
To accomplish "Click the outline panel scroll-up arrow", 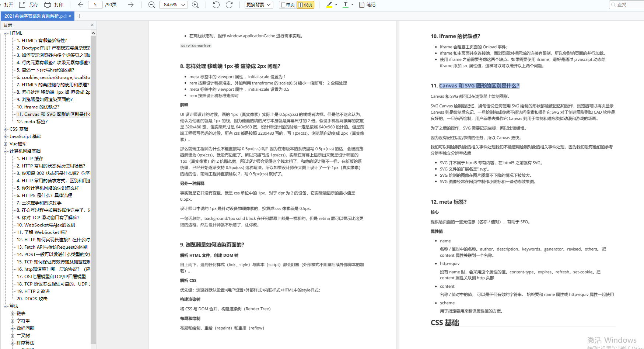I will pyautogui.click(x=93, y=33).
